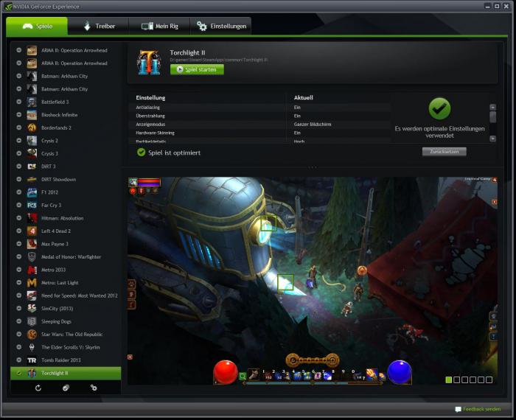Click the optimize all games icon

tap(66, 388)
